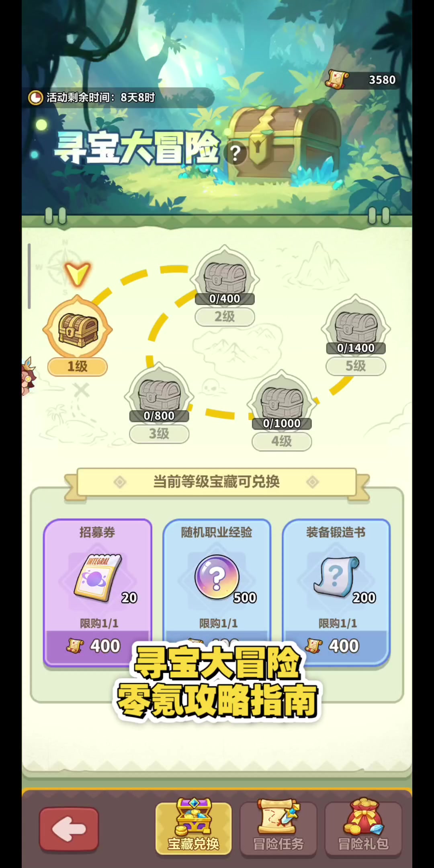Tap the yellow downward arrow marker
Screen dimensions: 434x868
tap(77, 274)
